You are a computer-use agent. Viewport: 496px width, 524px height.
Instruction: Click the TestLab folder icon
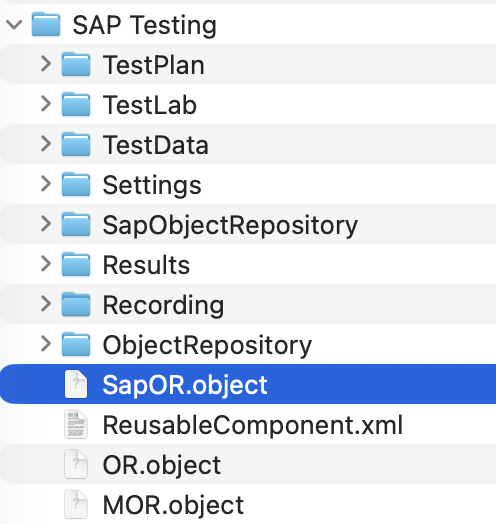pos(76,104)
